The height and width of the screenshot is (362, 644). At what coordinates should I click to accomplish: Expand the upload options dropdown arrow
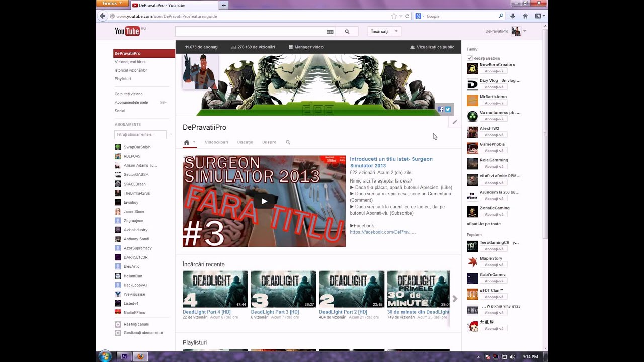point(396,31)
